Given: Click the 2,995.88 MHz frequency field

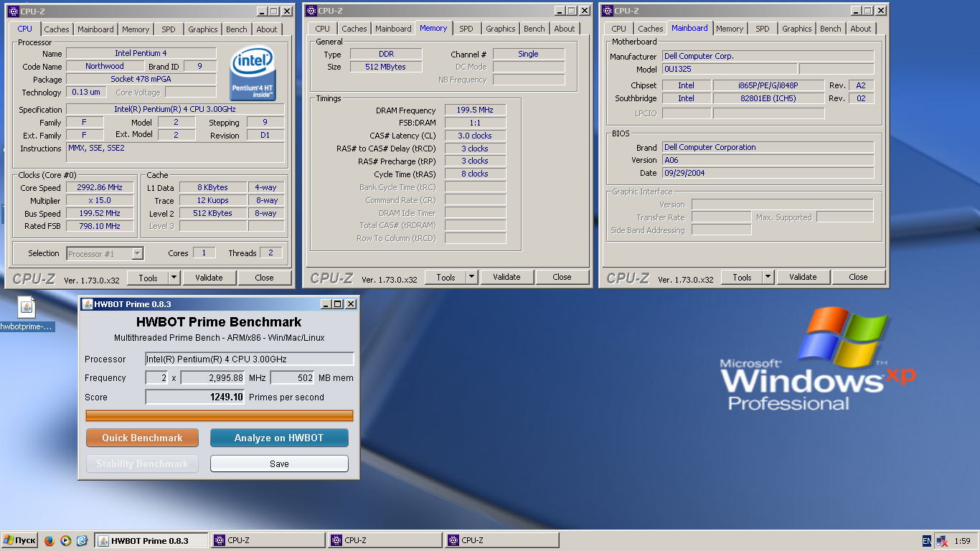Looking at the screenshot, I should pyautogui.click(x=212, y=377).
